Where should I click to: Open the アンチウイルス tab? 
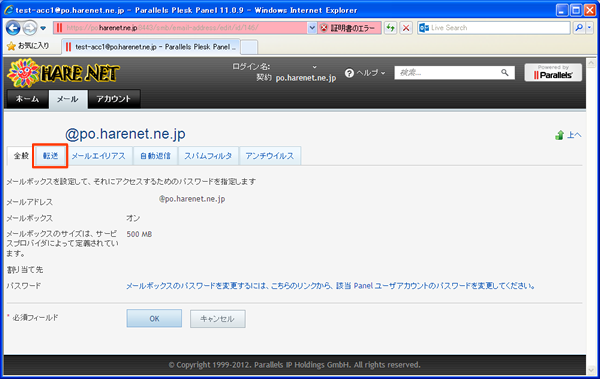point(270,156)
